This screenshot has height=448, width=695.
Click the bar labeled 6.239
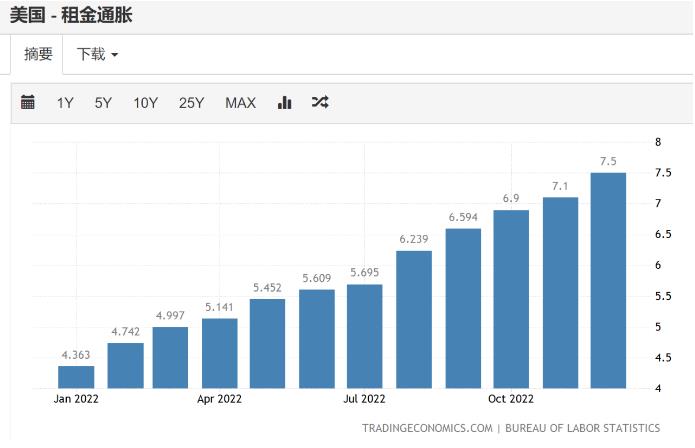point(414,319)
